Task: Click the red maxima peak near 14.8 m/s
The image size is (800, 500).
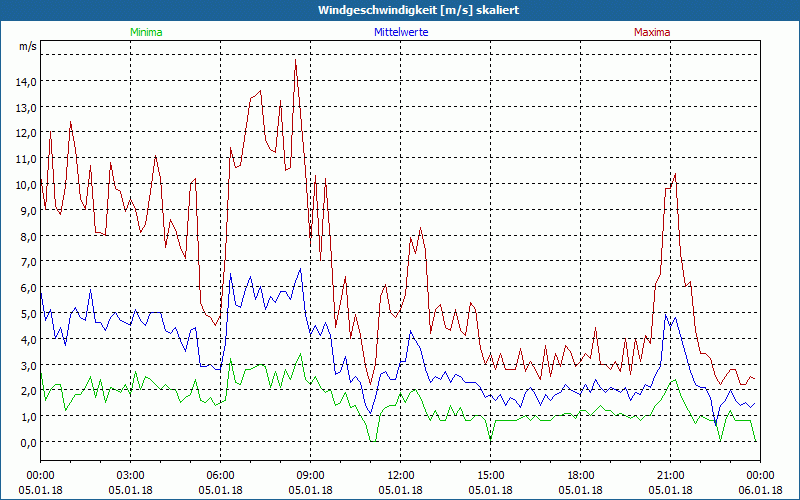Action: [295, 61]
